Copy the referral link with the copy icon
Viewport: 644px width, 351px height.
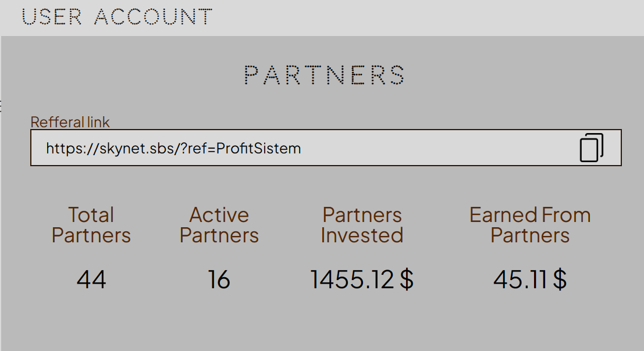point(591,148)
